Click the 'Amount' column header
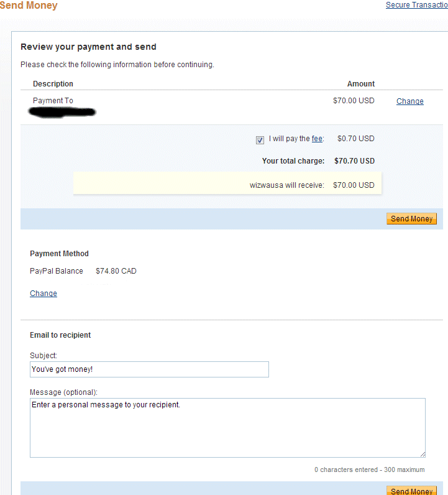This screenshot has width=448, height=495. [361, 84]
